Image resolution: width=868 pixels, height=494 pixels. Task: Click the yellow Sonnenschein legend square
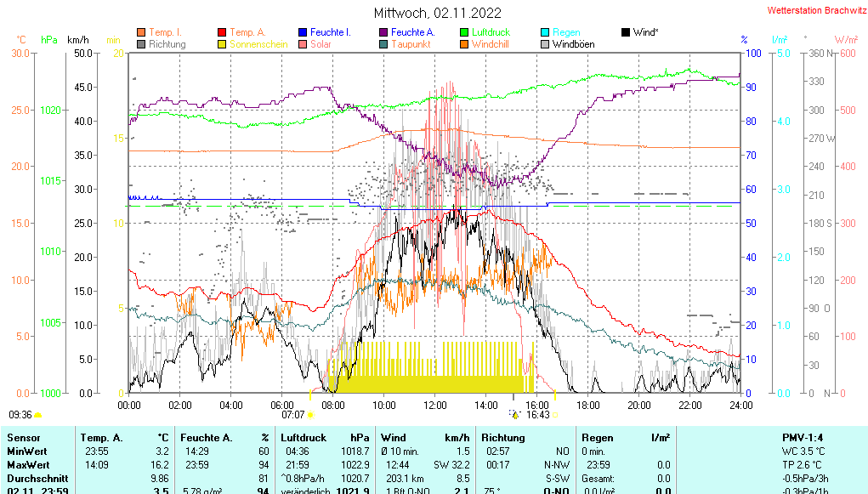pos(223,44)
